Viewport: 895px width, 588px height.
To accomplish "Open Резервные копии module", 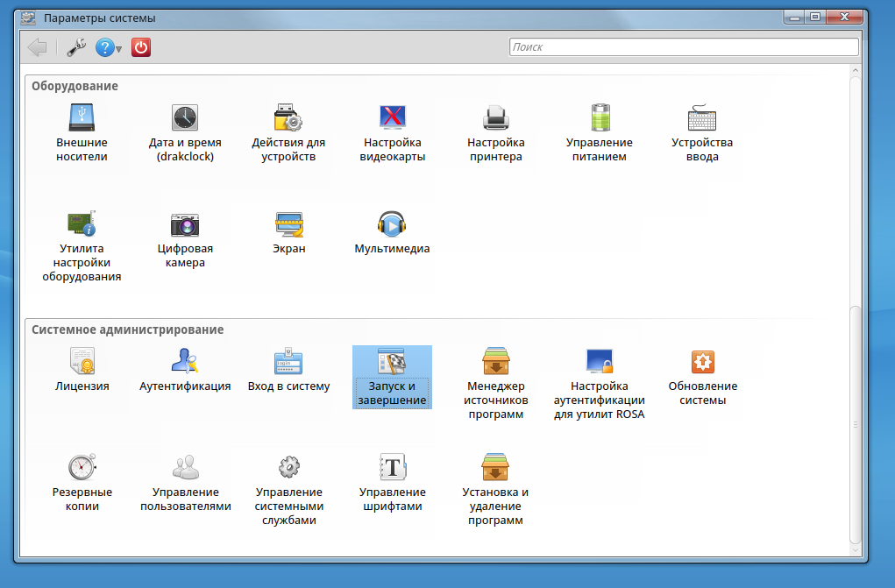I will 82,483.
